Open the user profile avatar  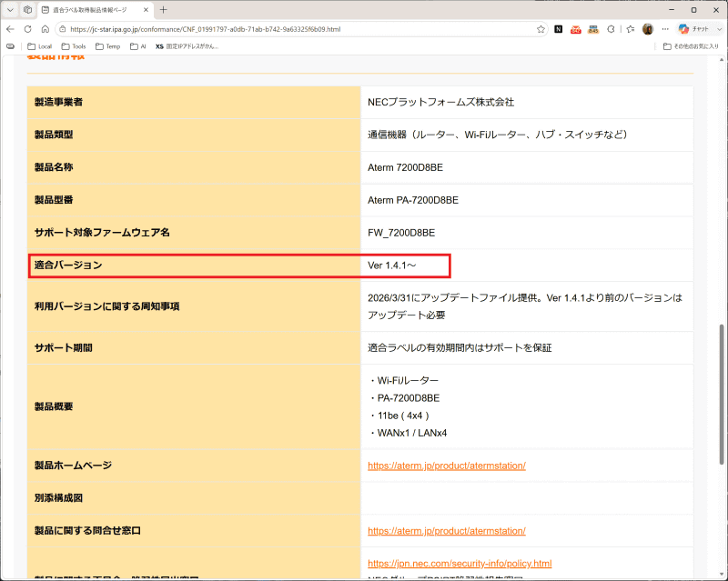coord(648,29)
